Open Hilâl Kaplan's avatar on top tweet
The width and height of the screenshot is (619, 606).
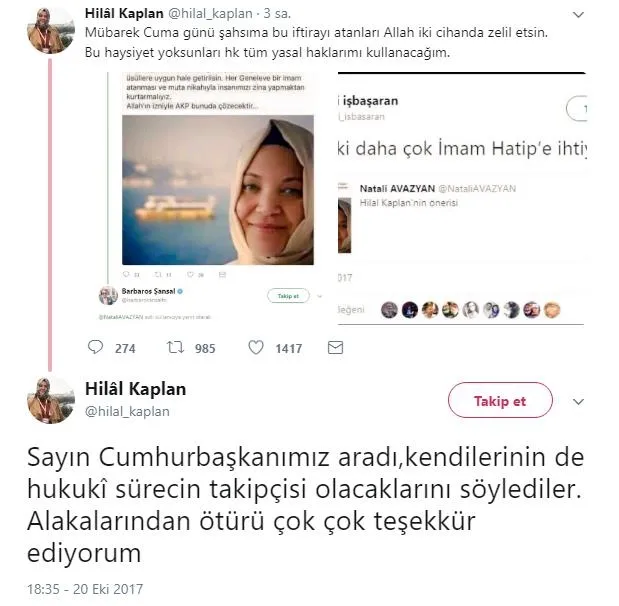51,30
